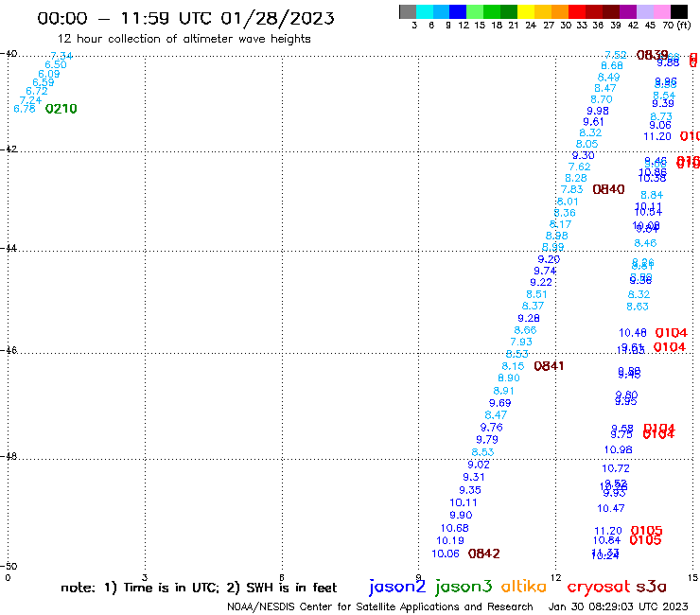
Task: Select wave height value 9.02
Action: point(479,465)
